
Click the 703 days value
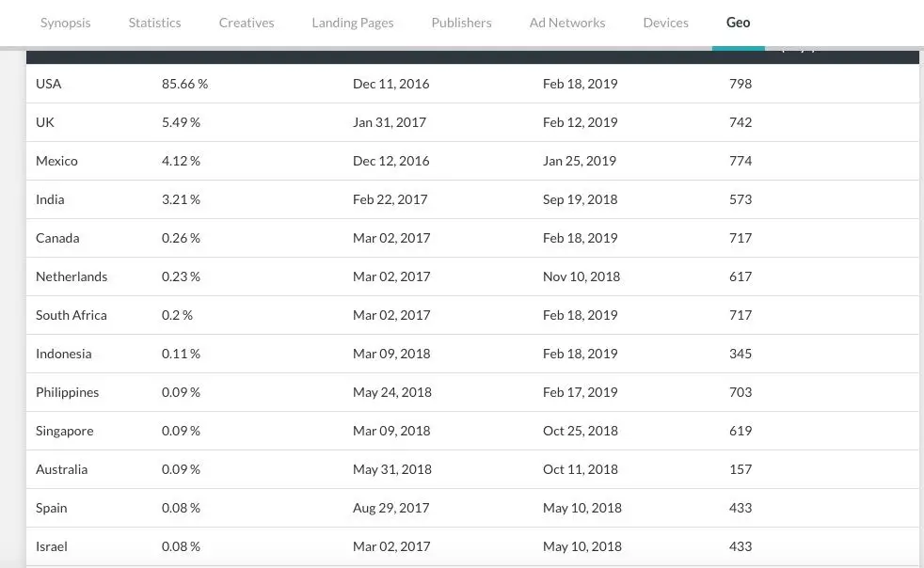[x=741, y=392]
